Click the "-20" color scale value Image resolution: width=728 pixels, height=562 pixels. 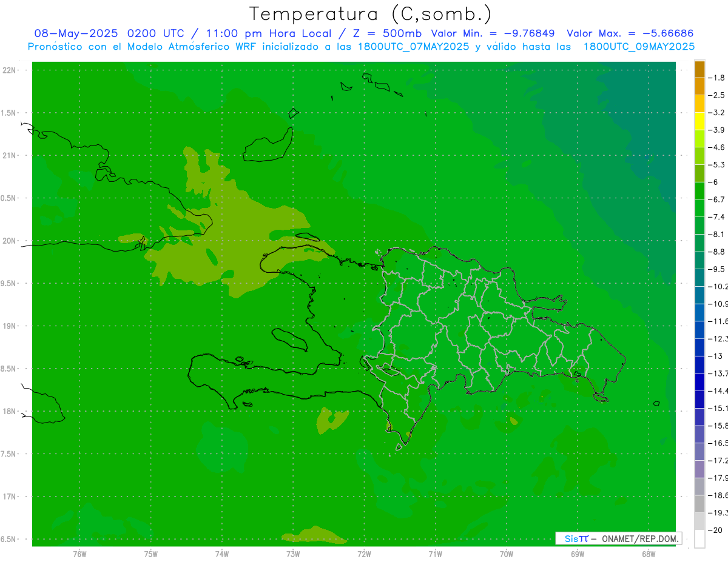coord(715,530)
